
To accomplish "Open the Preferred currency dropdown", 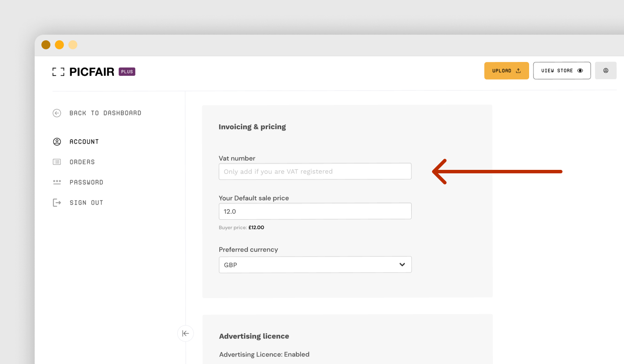I will tap(315, 264).
